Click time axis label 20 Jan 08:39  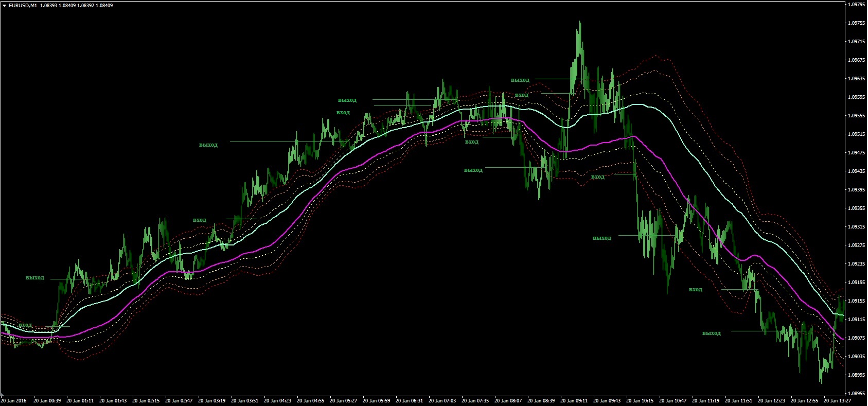541,400
